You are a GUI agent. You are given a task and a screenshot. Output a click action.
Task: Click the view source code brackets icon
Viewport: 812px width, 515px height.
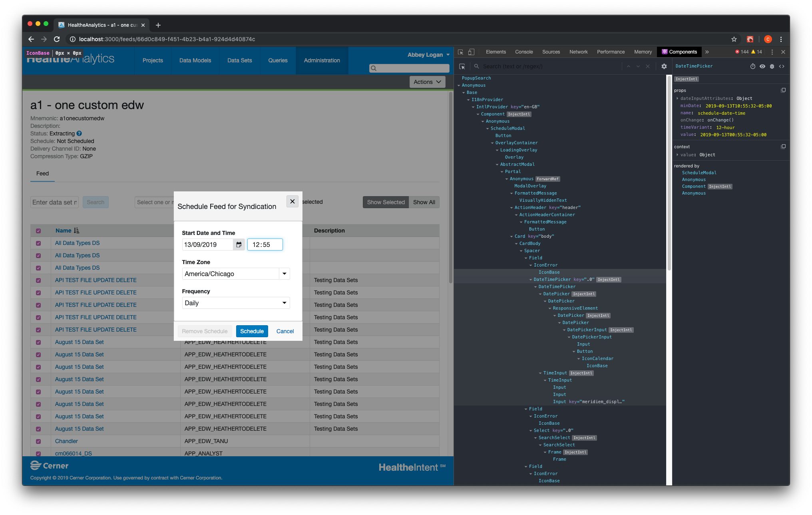click(x=782, y=66)
